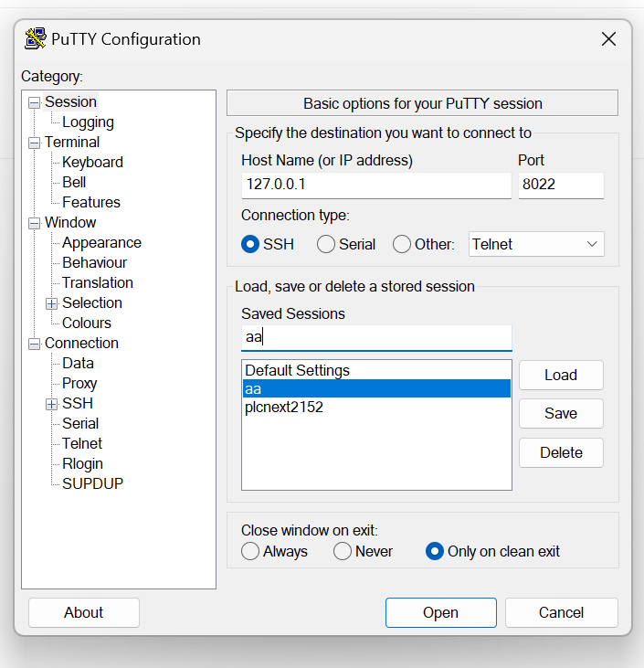Choose Always for close window on exit
The width and height of the screenshot is (644, 668).
coord(250,551)
